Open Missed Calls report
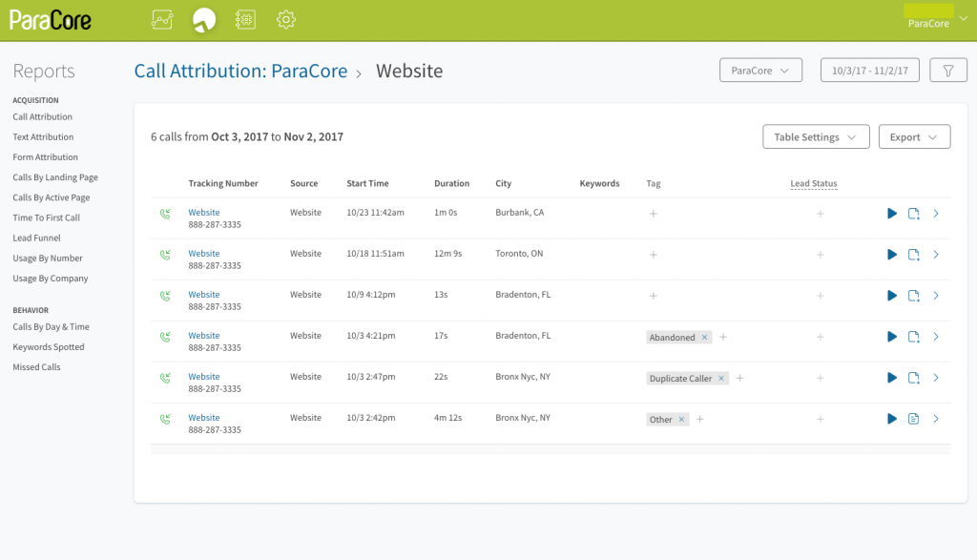Screen dimensions: 977x560 37,367
